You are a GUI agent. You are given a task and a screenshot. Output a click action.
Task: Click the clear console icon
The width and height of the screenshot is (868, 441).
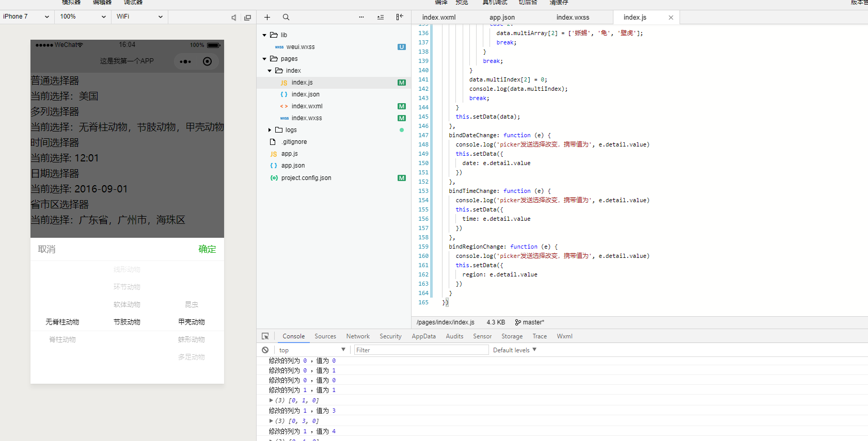click(x=265, y=350)
